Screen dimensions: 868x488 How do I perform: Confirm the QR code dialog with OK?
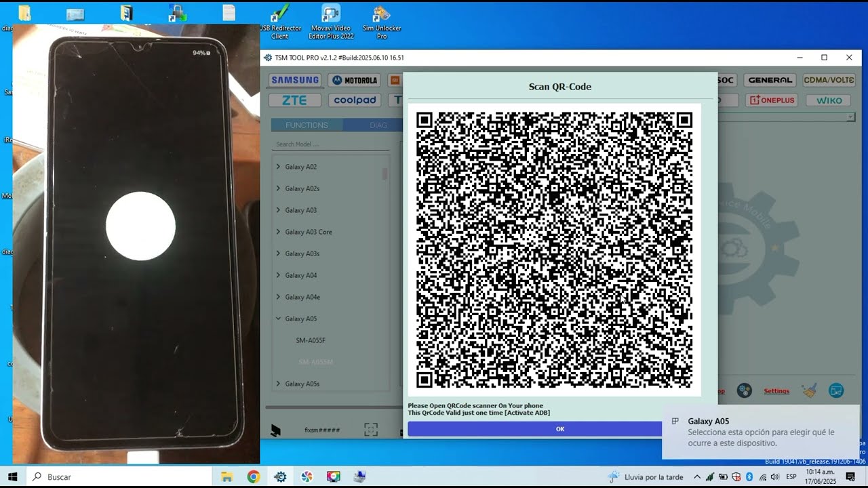(559, 428)
